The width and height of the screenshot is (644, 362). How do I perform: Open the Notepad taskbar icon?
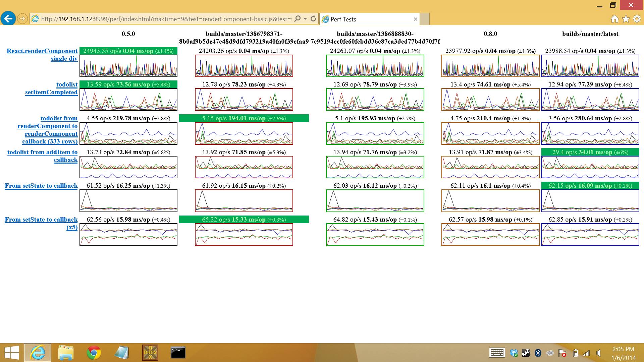(x=121, y=353)
